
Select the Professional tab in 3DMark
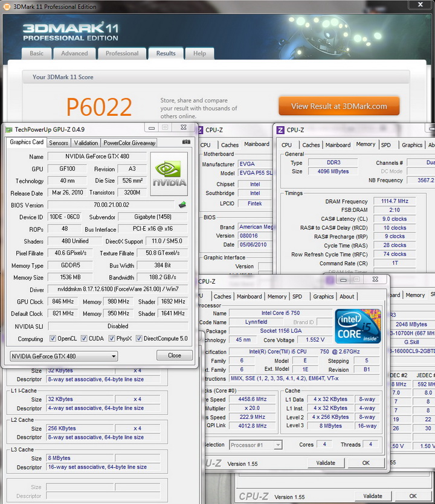tap(122, 53)
